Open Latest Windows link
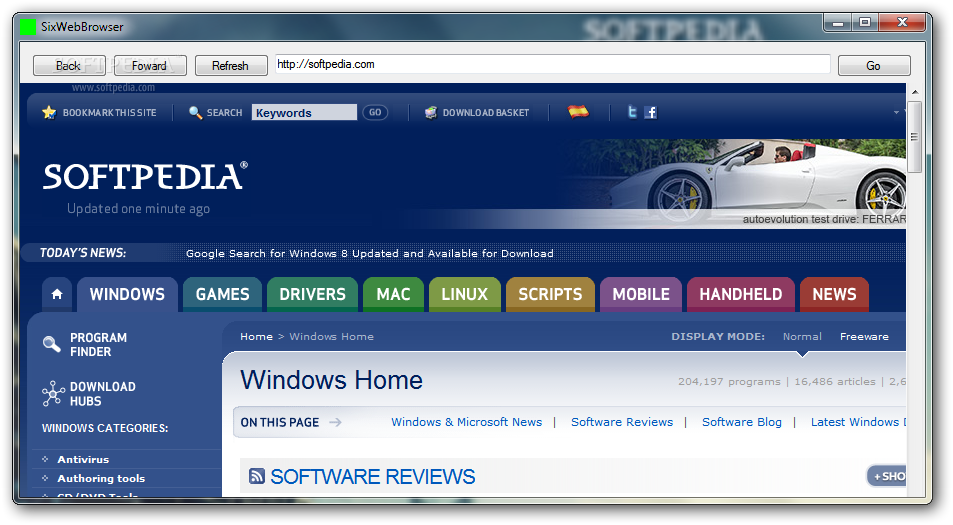953x525 pixels. [858, 422]
